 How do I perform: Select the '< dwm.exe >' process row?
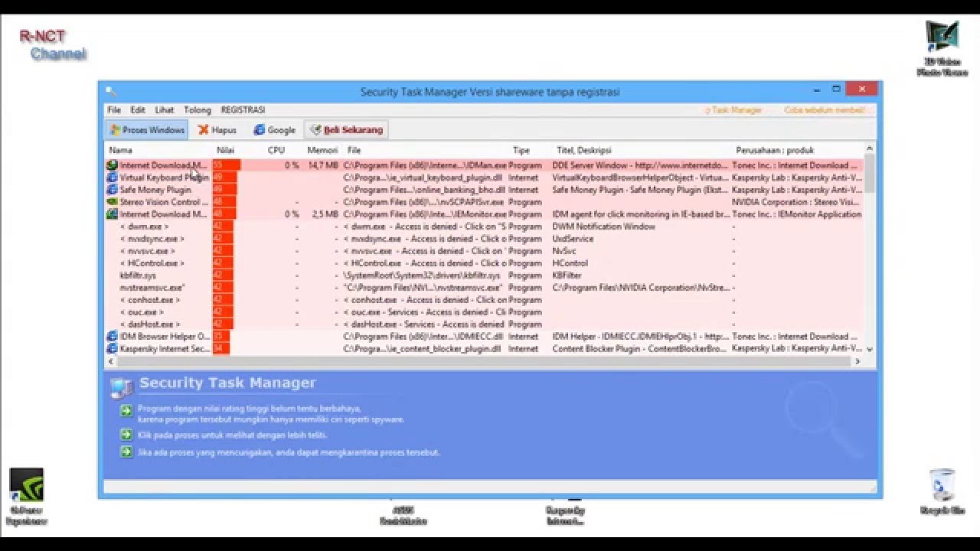click(484, 227)
